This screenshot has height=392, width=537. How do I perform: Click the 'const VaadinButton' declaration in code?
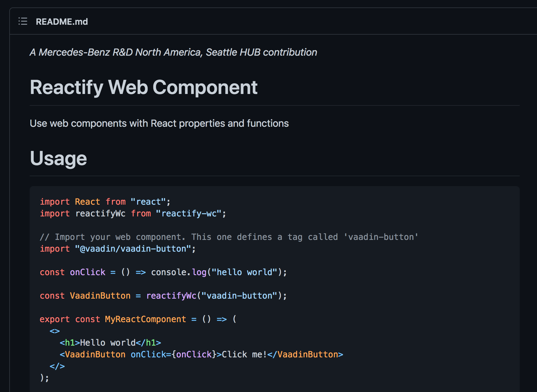click(x=85, y=296)
